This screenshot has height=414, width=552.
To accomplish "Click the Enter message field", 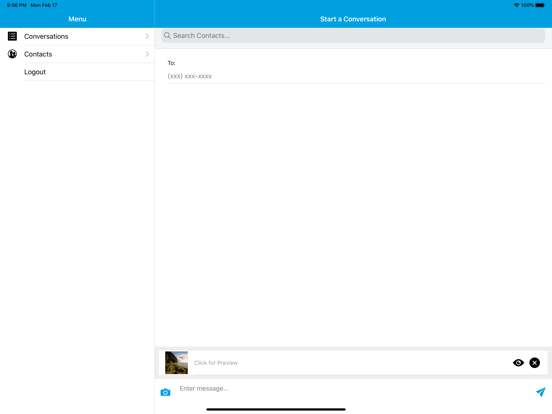I will [354, 389].
